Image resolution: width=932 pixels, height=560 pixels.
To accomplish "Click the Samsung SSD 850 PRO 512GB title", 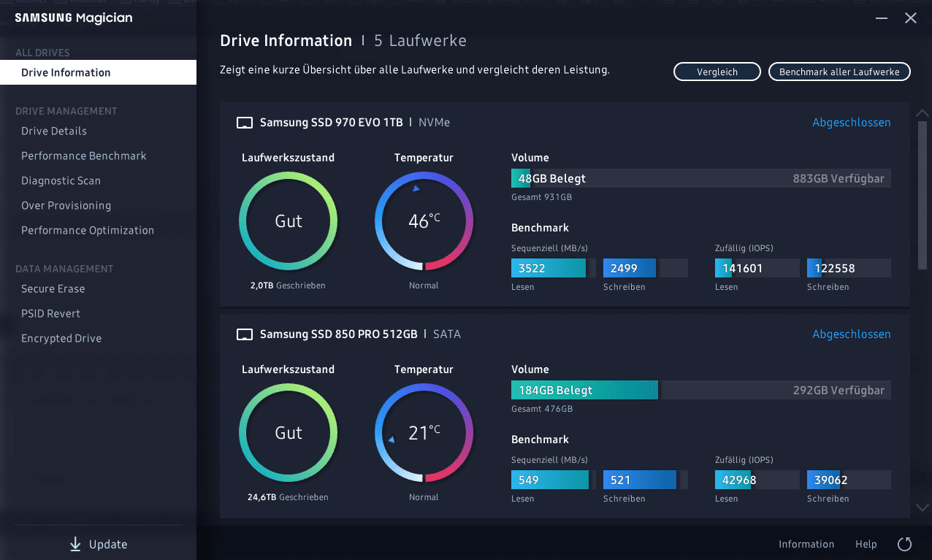I will point(339,334).
